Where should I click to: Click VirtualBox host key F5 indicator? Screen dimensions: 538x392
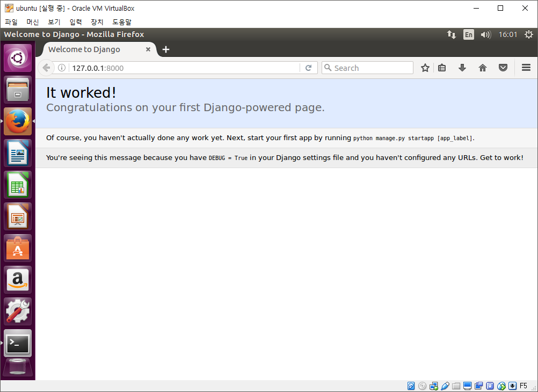pyautogui.click(x=524, y=386)
